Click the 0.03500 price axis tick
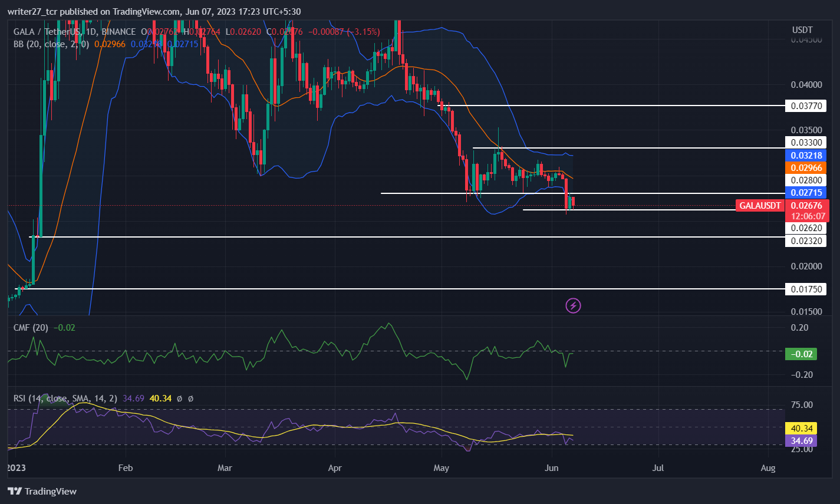Viewport: 840px width, 504px height. point(806,130)
